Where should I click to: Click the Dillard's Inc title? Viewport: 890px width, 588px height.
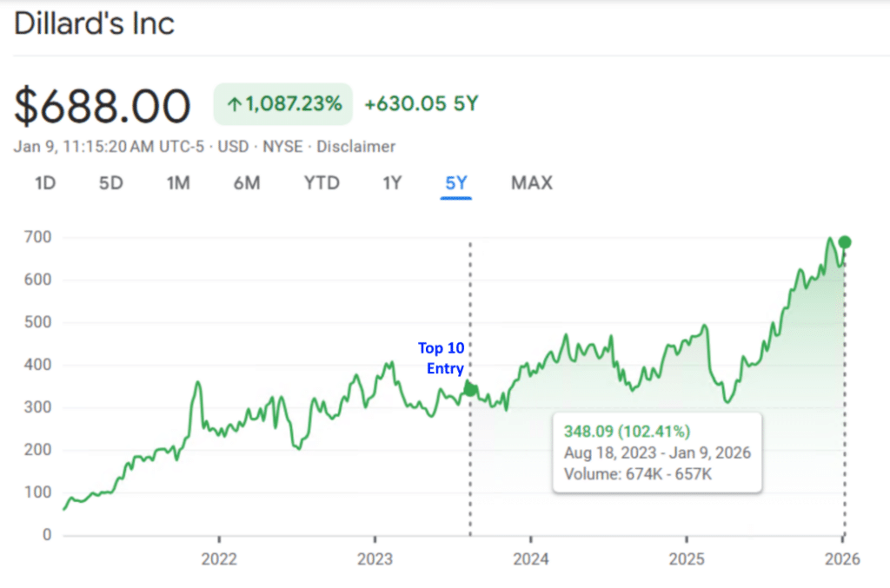(94, 23)
